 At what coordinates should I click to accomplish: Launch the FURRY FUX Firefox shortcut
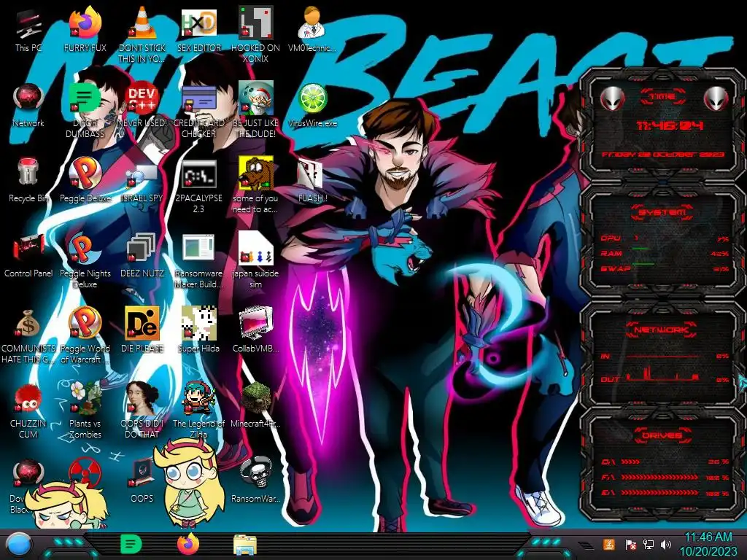pyautogui.click(x=85, y=29)
